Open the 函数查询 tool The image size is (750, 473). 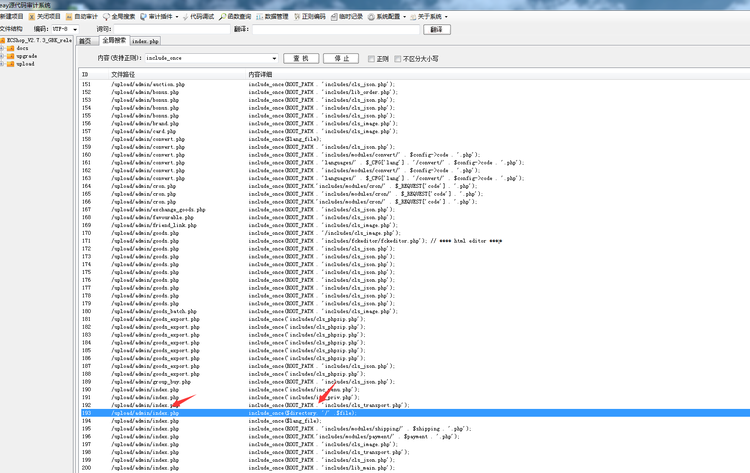tap(237, 17)
